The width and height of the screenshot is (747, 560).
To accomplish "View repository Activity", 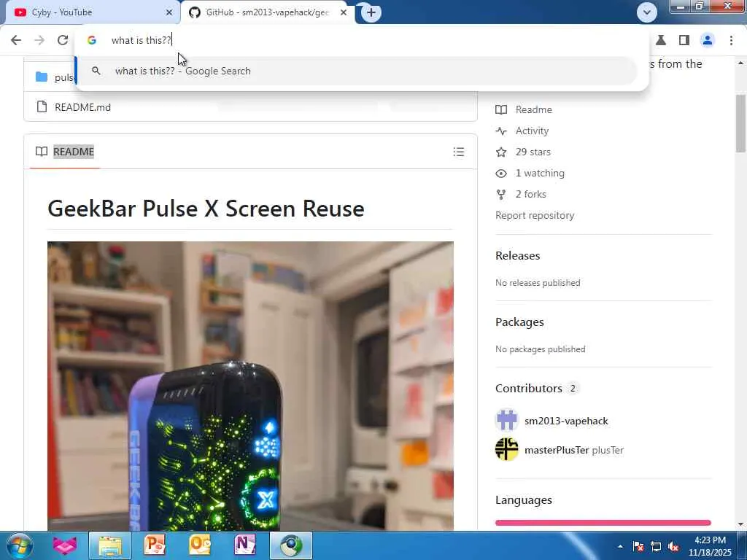I will click(x=532, y=131).
